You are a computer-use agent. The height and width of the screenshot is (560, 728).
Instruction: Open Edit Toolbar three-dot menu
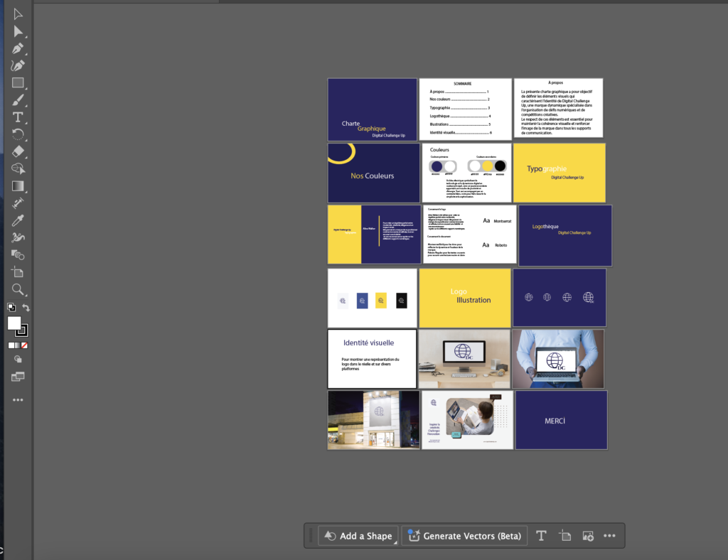tap(18, 400)
